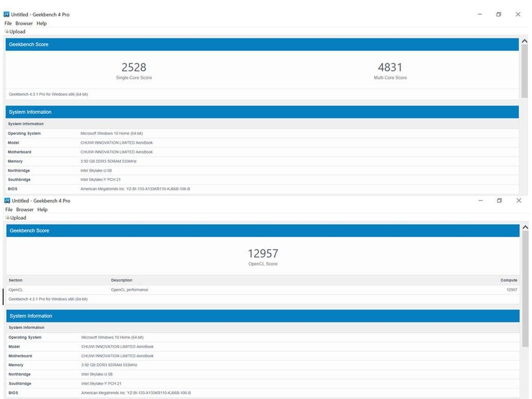Click the Southbridge value 'Intel Skylake-Y PCH 21' in bottom window
This screenshot has width=532, height=399.
pyautogui.click(x=101, y=384)
